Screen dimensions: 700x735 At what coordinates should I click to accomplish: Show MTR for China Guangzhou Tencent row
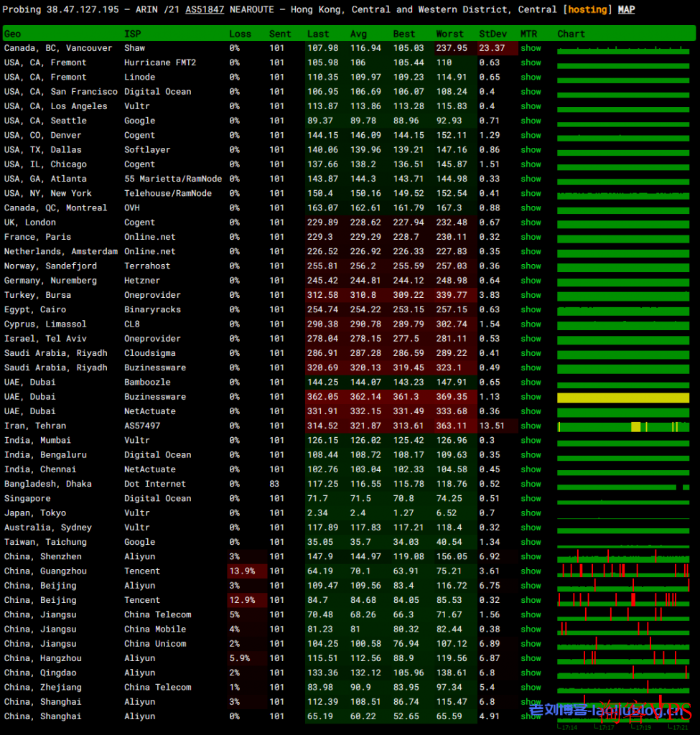(x=531, y=571)
